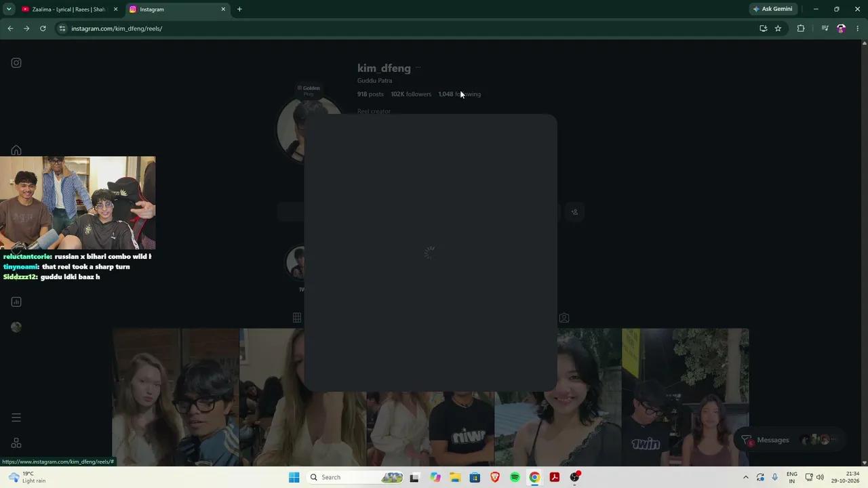Image resolution: width=868 pixels, height=488 pixels.
Task: Open the Instagram home icon
Action: (16, 150)
